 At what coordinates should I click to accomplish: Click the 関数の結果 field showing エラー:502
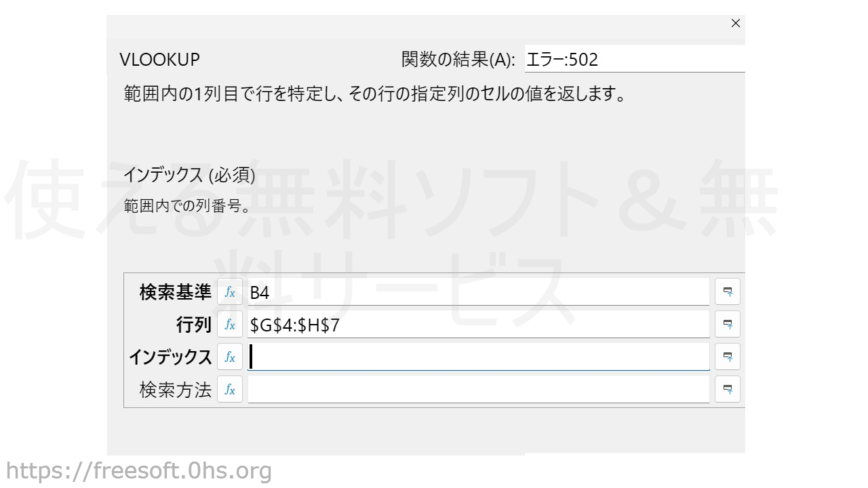point(634,60)
